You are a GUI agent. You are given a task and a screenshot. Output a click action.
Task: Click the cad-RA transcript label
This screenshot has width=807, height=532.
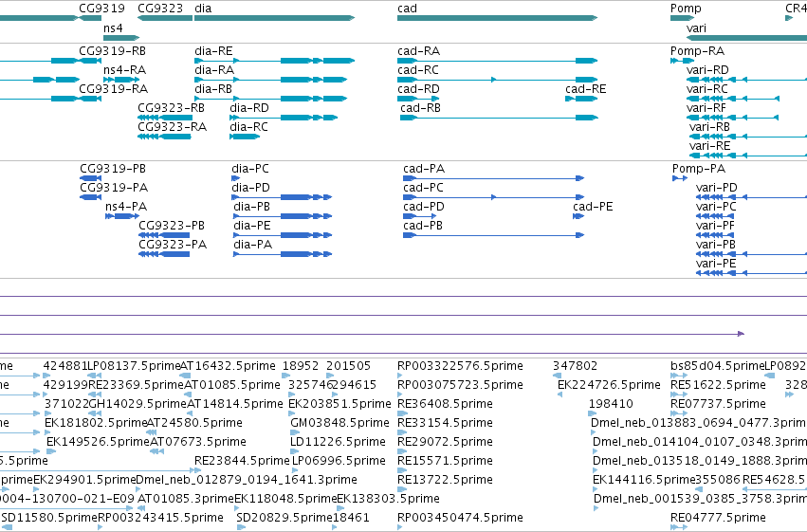(x=418, y=51)
